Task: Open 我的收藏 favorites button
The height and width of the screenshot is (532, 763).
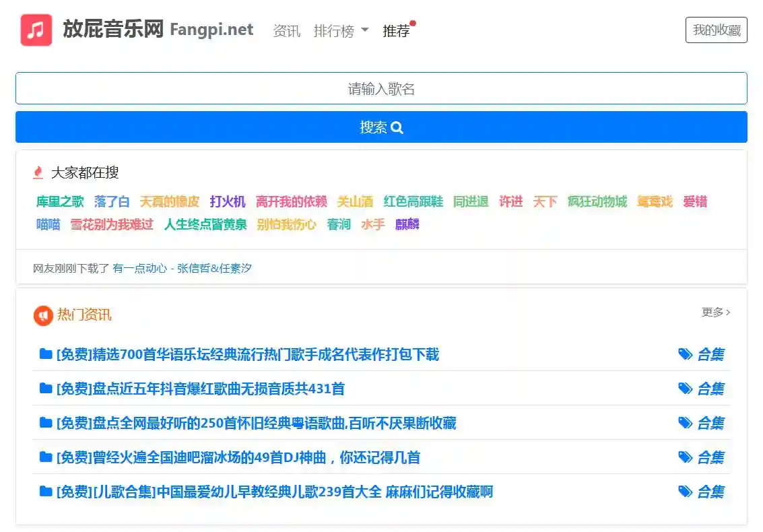Action: [716, 30]
